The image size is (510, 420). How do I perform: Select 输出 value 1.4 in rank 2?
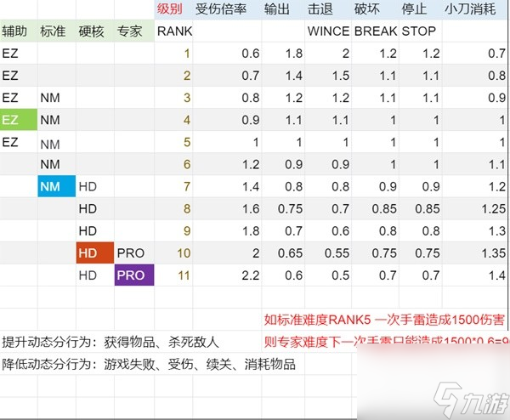pyautogui.click(x=283, y=76)
